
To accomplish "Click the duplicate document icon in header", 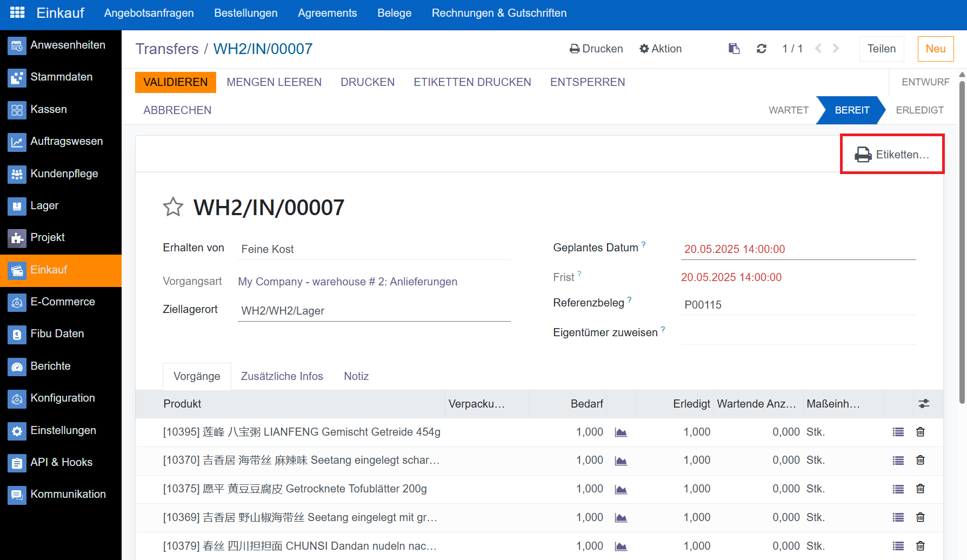I will tap(733, 49).
